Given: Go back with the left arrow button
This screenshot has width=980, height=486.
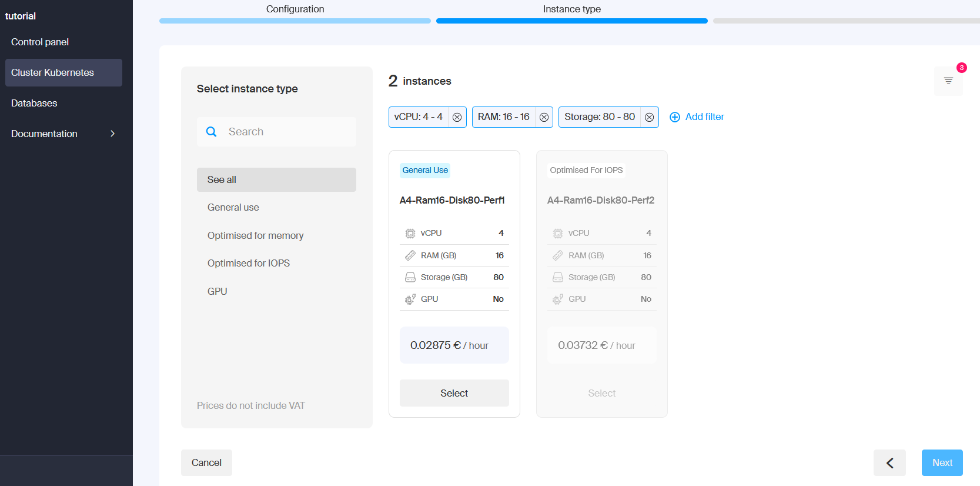Looking at the screenshot, I should click(889, 463).
